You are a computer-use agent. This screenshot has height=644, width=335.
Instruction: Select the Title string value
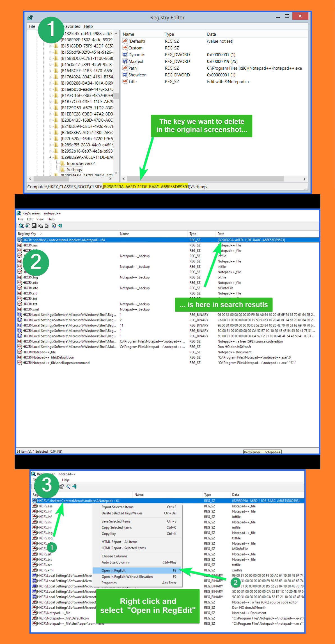[132, 82]
